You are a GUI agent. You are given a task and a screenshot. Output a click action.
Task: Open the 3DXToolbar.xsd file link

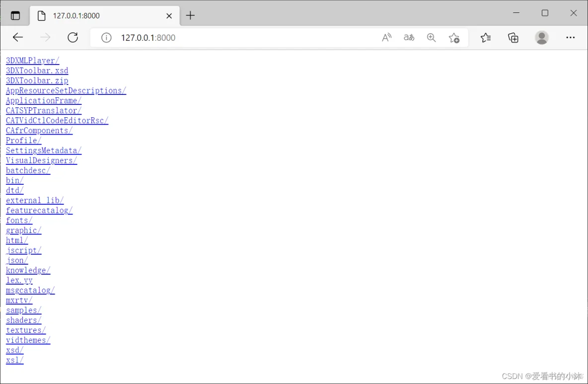[37, 71]
